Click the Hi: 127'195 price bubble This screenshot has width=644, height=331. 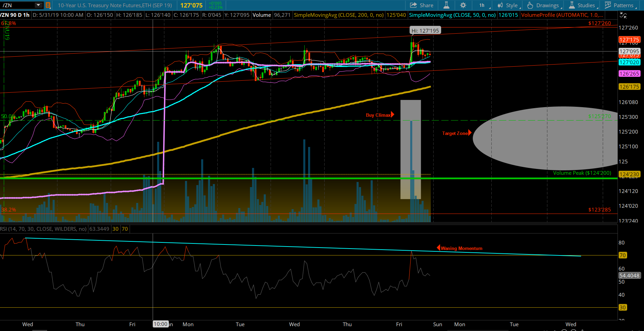[x=425, y=31]
